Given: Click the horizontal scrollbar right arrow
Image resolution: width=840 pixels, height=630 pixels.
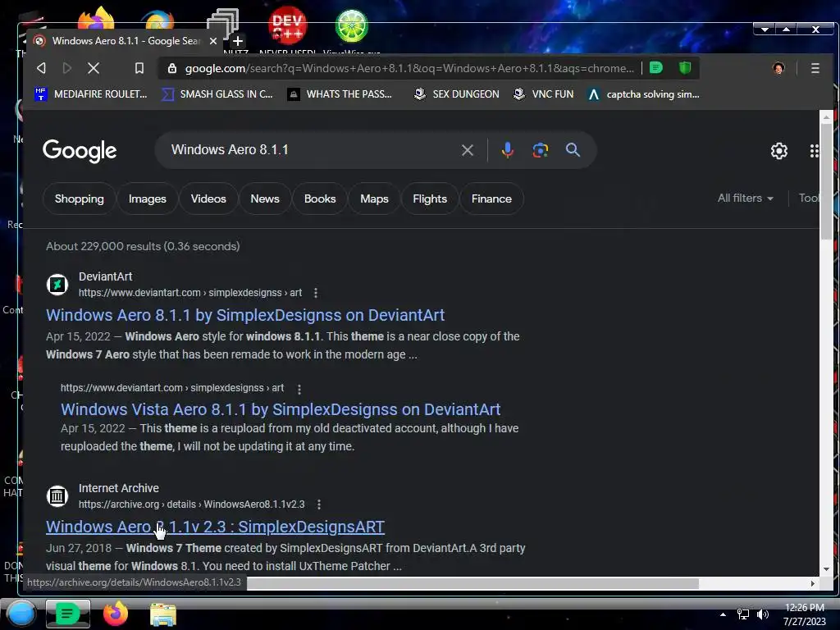Looking at the screenshot, I should (813, 583).
